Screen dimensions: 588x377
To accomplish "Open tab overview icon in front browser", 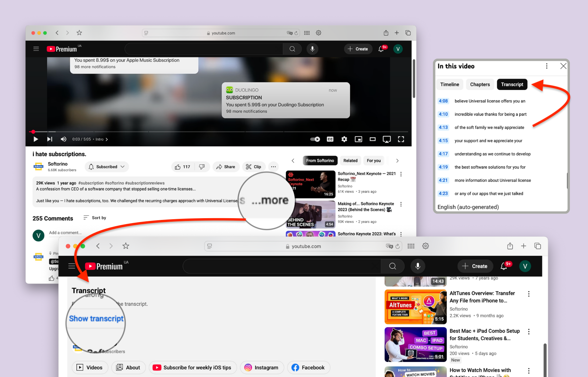I will click(538, 246).
